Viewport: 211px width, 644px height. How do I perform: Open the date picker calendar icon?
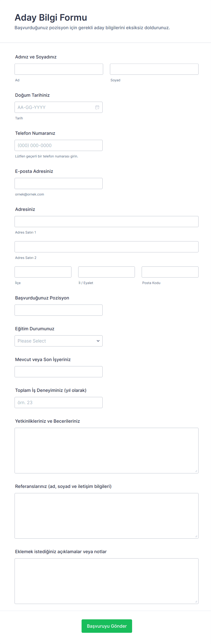point(97,107)
